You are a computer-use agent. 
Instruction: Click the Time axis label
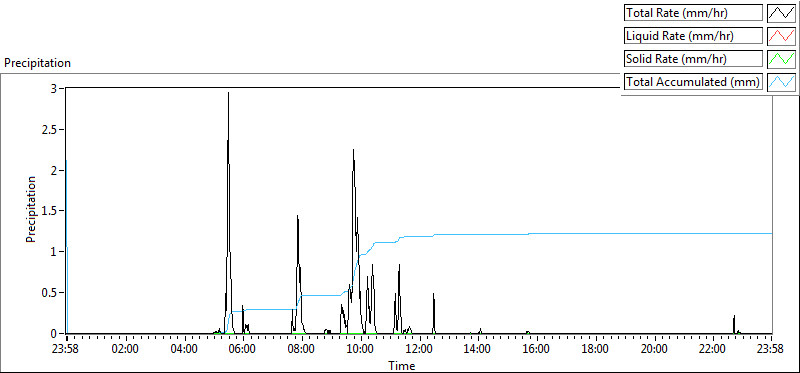tap(402, 366)
